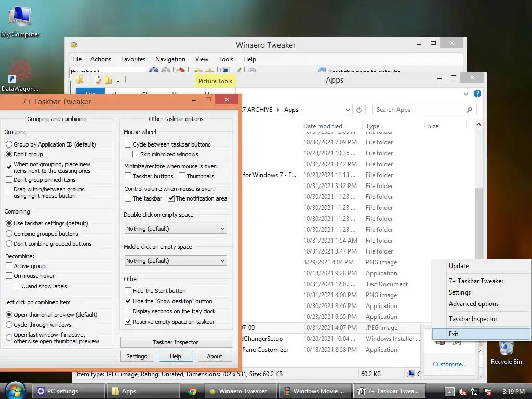Screen dimensions: 532x399
Task: Click the Start orb button
Action: [x=15, y=391]
